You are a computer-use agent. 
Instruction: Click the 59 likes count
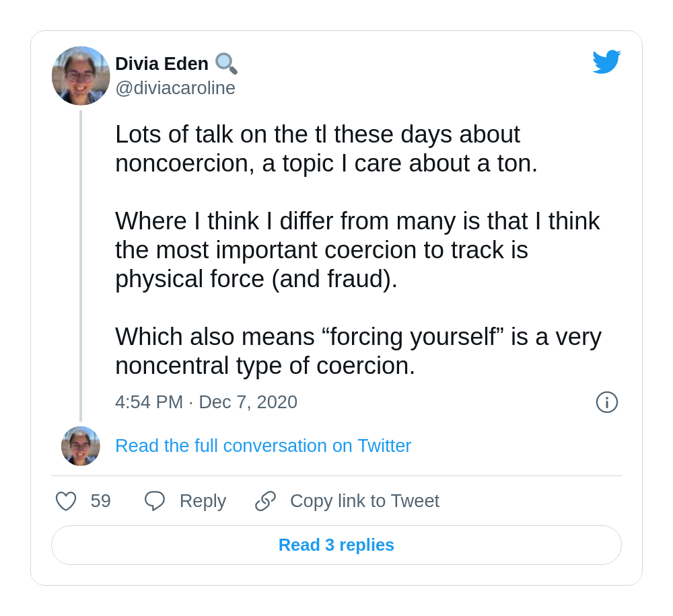click(x=101, y=501)
